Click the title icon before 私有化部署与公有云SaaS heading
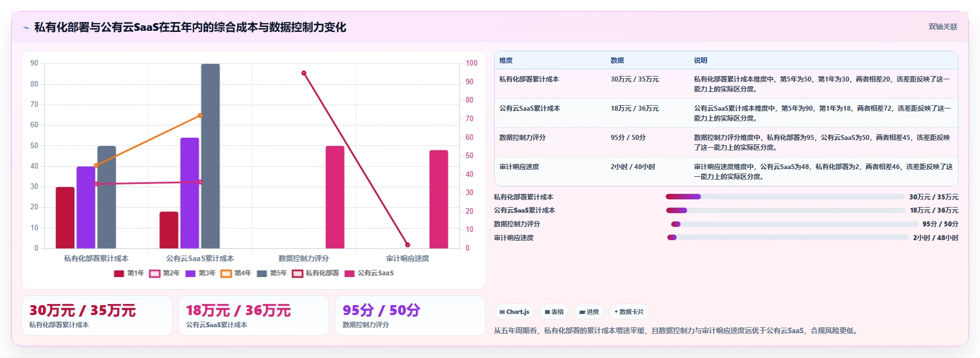Image resolution: width=980 pixels, height=358 pixels. 26,28
